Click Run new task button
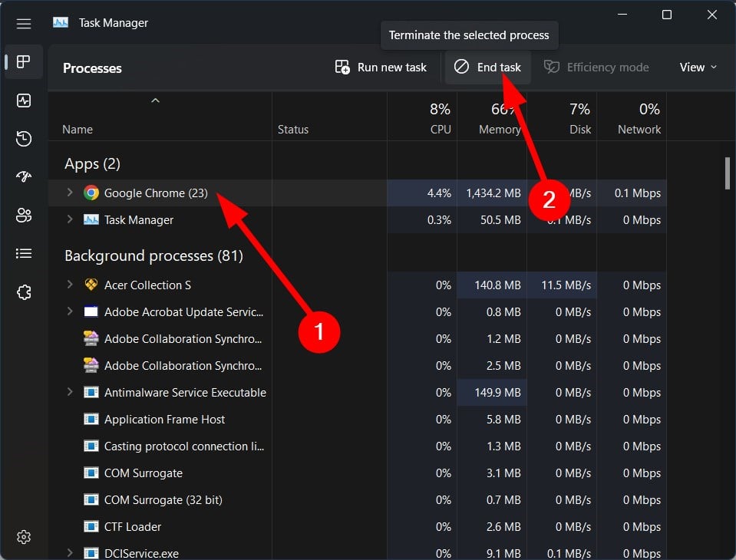Viewport: 736px width, 560px height. coord(381,68)
